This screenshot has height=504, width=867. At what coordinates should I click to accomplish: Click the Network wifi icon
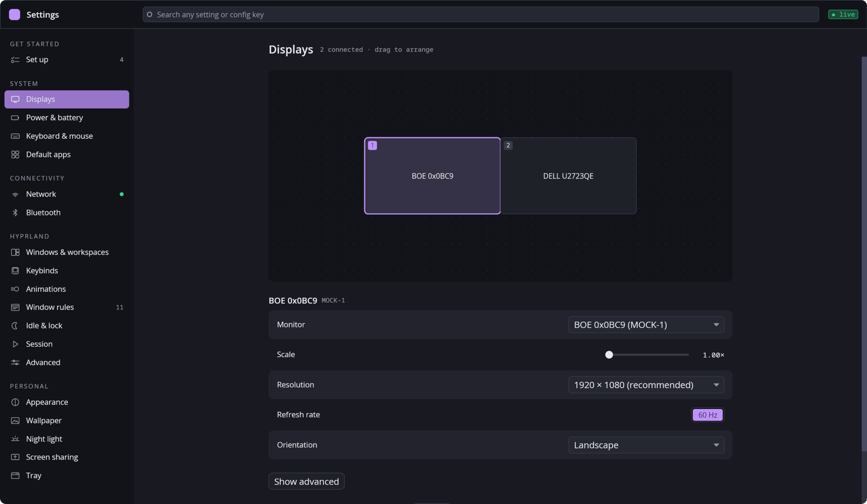15,194
